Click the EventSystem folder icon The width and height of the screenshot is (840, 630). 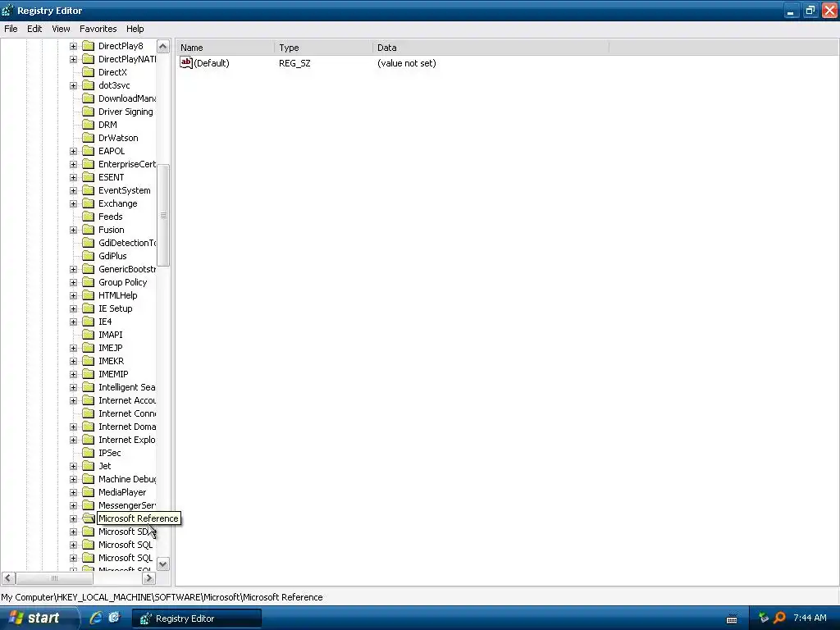tap(89, 190)
